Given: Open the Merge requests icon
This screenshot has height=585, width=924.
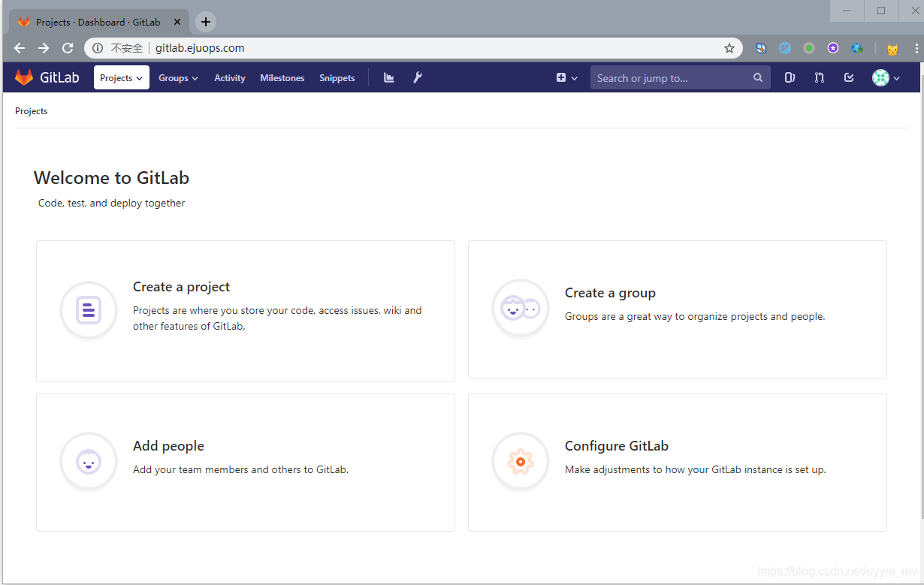Looking at the screenshot, I should (x=820, y=77).
